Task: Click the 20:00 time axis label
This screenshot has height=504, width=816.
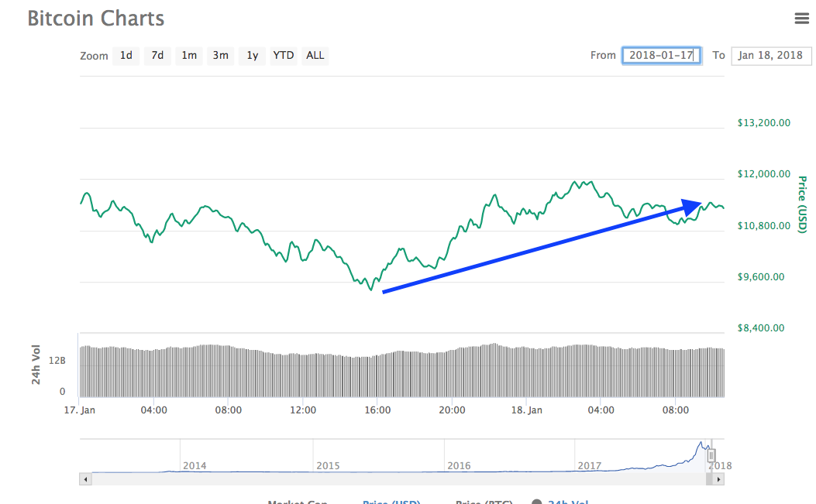Action: click(x=452, y=410)
